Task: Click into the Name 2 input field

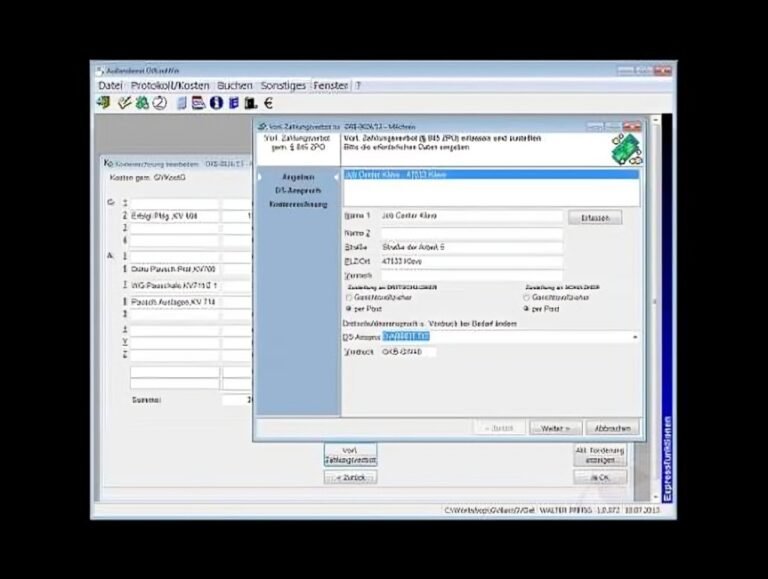Action: (x=472, y=233)
